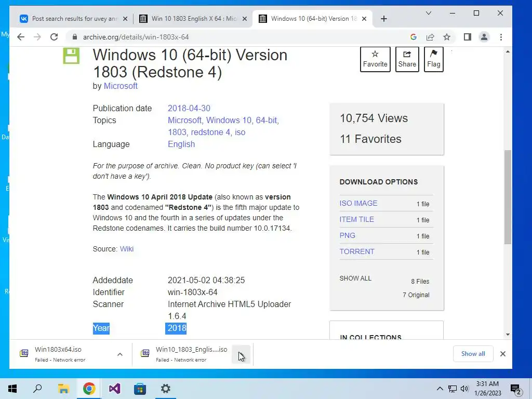532x399 pixels.
Task: Bookmark this page with the star
Action: tap(447, 37)
